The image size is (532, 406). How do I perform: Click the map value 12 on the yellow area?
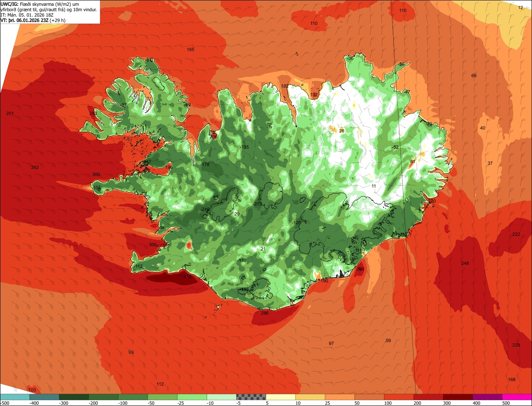click(521, 7)
